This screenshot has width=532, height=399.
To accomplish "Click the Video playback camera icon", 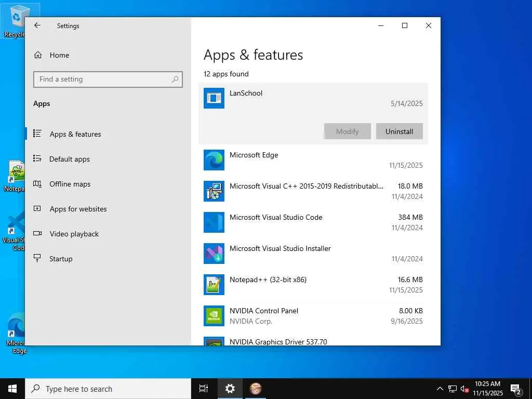I will coord(37,233).
